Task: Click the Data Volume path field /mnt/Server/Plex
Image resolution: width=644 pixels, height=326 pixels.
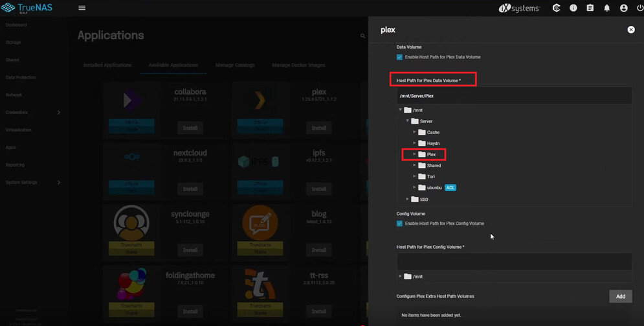Action: pyautogui.click(x=514, y=95)
